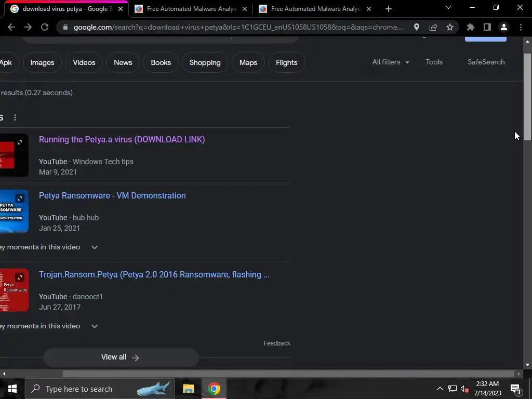View site lock information icon

point(65,27)
